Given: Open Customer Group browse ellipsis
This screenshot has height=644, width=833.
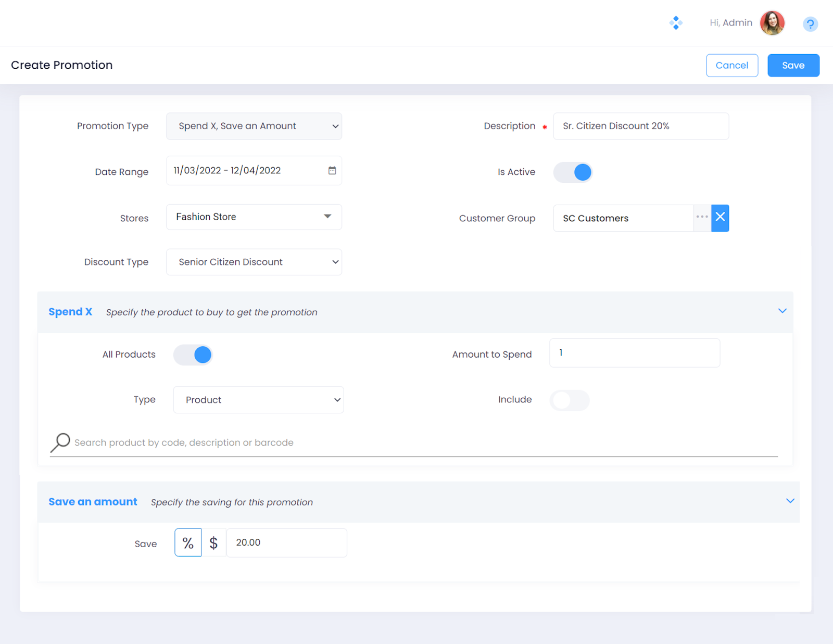Looking at the screenshot, I should (702, 218).
